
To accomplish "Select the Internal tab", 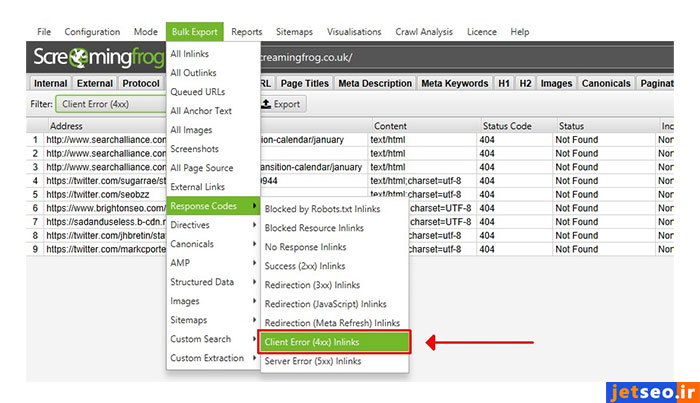I will pos(50,83).
